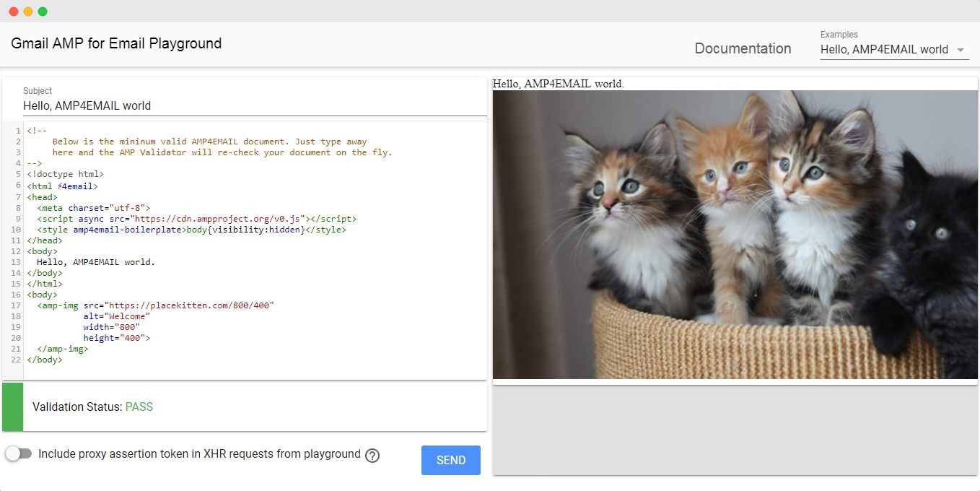Open the help tooltip next to proxy assertion
This screenshot has width=980, height=491.
click(372, 455)
